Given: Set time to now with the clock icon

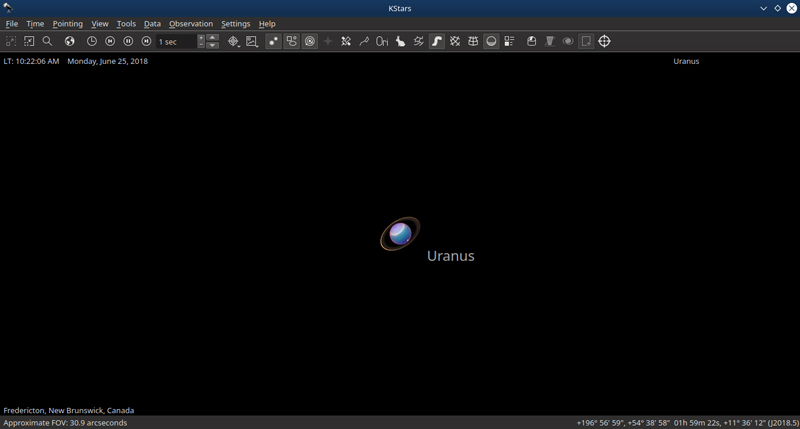Looking at the screenshot, I should [92, 41].
